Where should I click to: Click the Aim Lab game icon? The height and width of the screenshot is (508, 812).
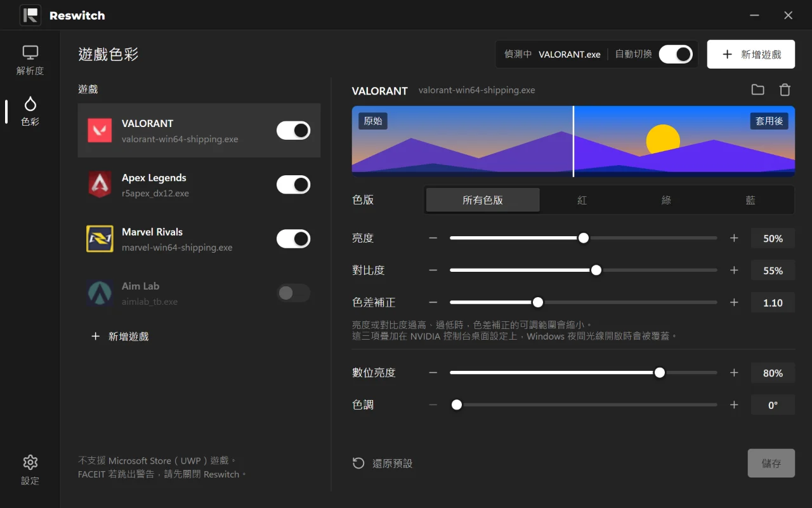coord(100,293)
